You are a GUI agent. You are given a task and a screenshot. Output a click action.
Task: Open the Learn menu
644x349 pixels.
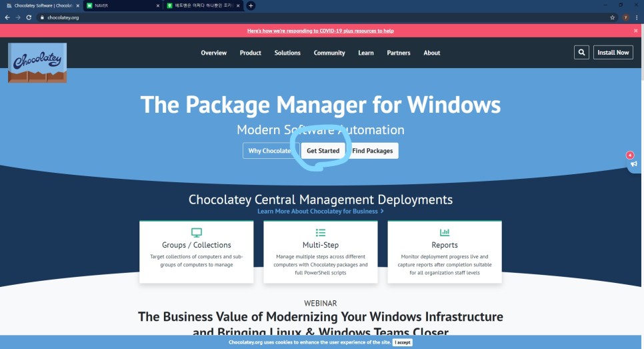click(366, 53)
